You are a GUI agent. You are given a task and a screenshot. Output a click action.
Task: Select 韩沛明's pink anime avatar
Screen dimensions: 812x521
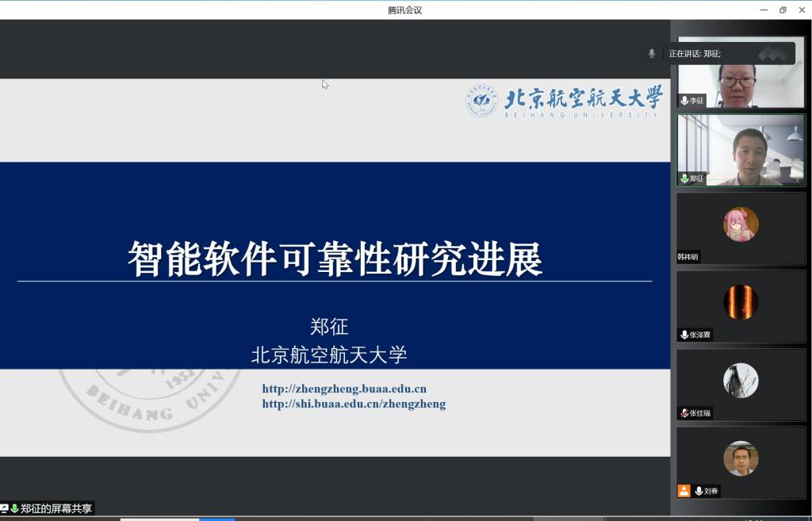coord(741,224)
